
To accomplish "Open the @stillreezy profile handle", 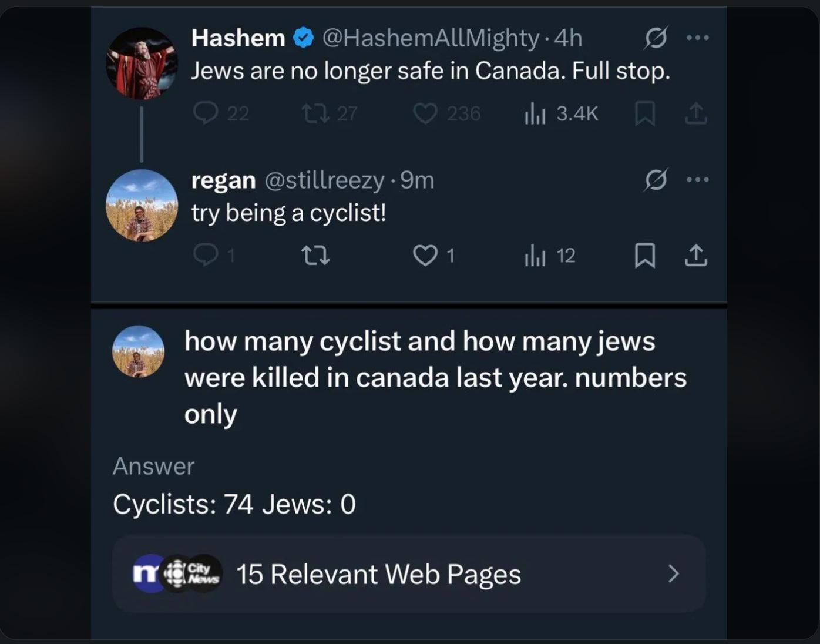I will click(325, 180).
